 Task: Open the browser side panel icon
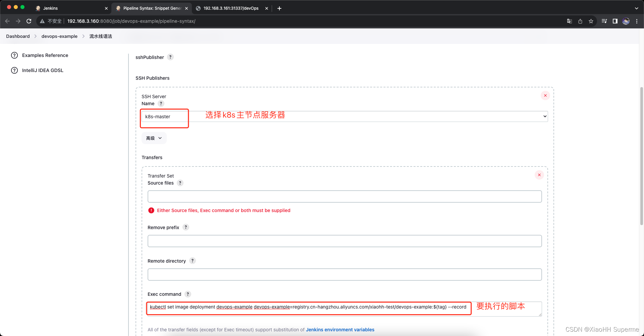[x=615, y=21]
